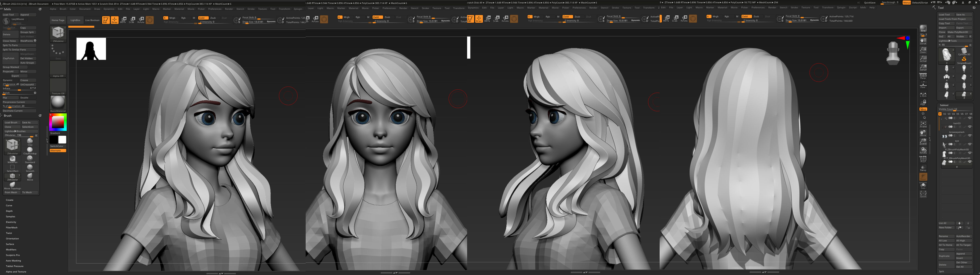
Task: Toggle L.Sym local symmetry
Action: 923,94
